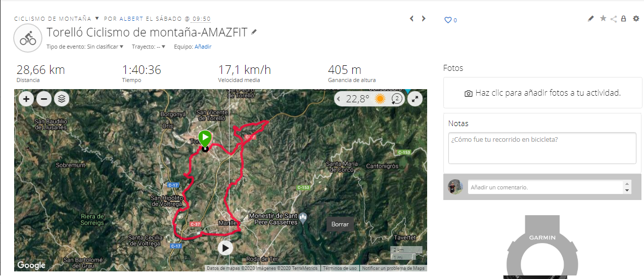Image resolution: width=644 pixels, height=279 pixels.
Task: Play the route animation on map
Action: 225,248
